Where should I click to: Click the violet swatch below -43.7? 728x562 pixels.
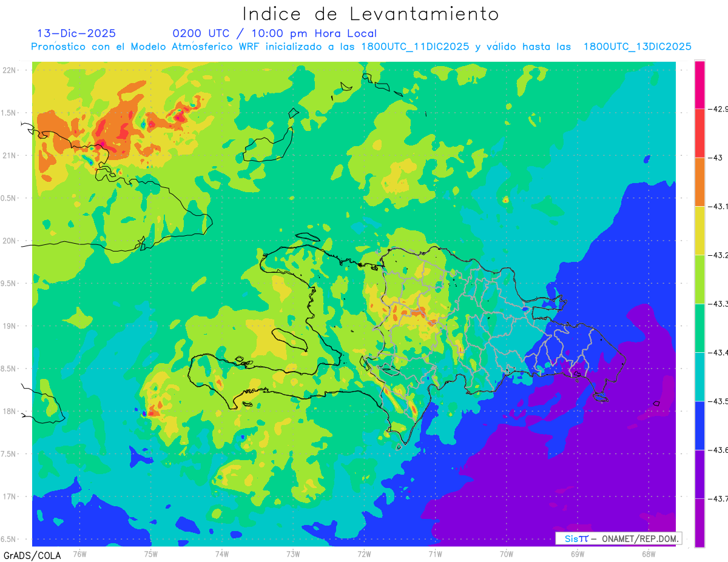pos(699,523)
